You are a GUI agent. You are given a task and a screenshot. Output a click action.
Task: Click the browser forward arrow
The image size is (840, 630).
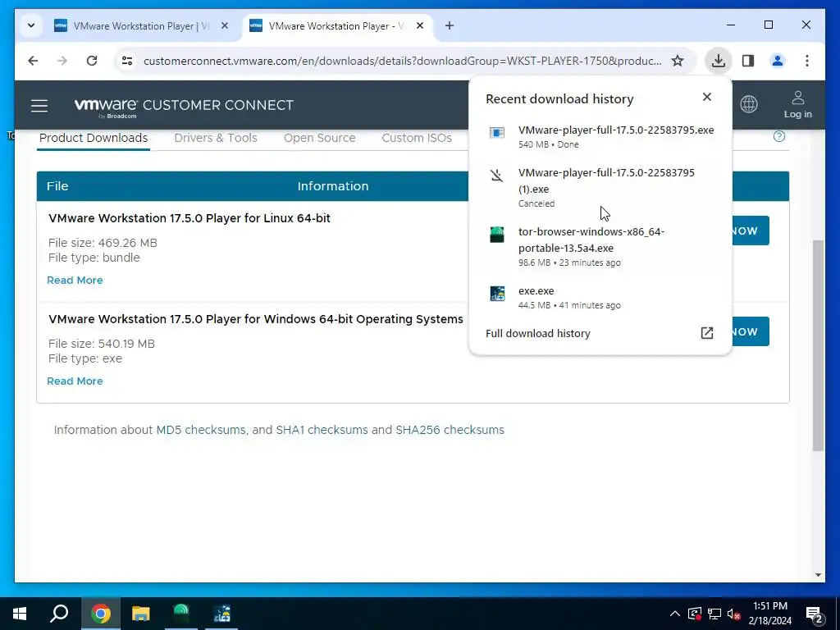click(x=62, y=61)
